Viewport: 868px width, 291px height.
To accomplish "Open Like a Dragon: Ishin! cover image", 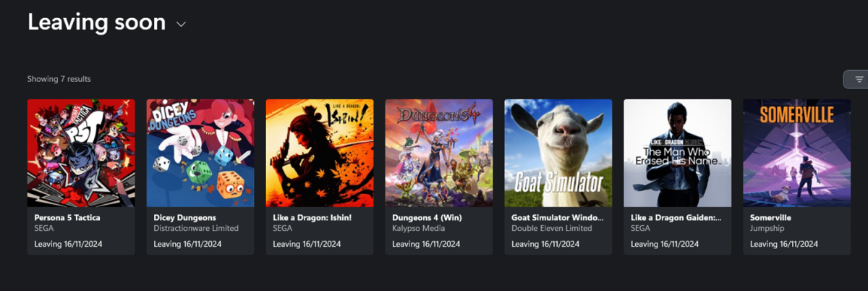I will coord(320,153).
